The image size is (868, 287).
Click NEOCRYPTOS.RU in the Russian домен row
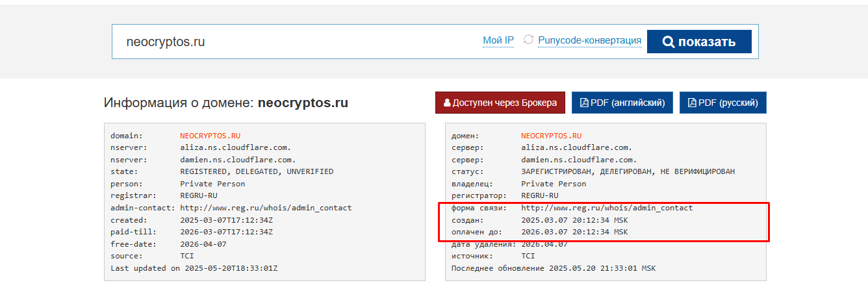(x=552, y=136)
